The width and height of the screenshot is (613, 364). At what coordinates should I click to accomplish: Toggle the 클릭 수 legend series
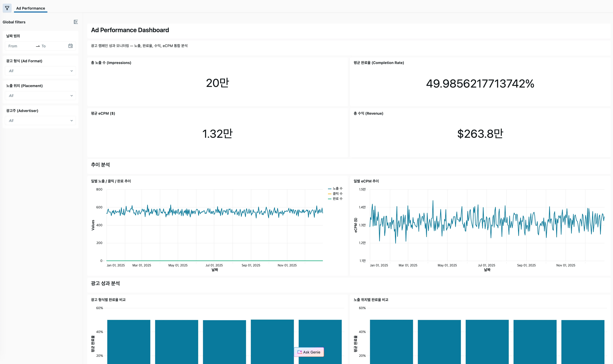point(335,193)
